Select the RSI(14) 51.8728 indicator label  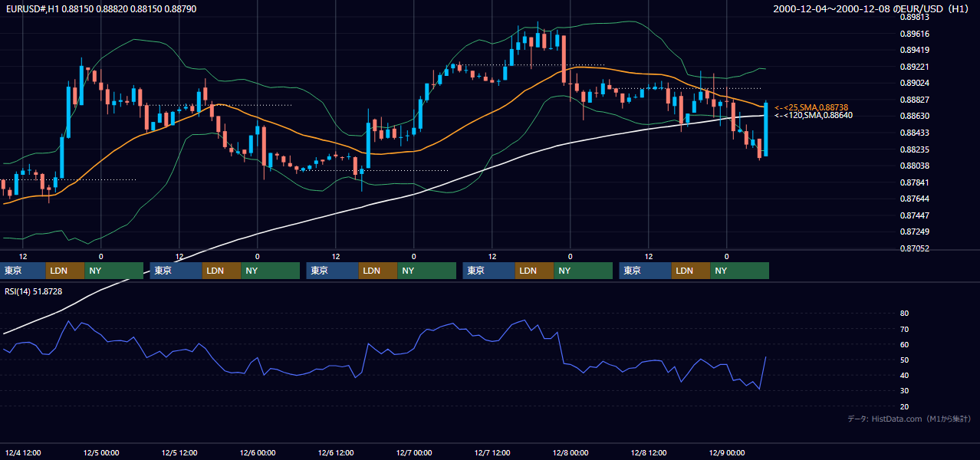(34, 291)
